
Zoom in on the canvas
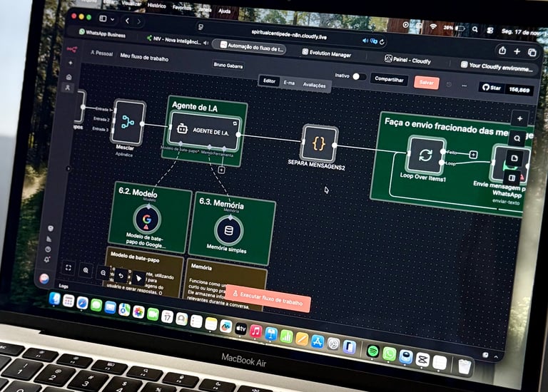click(86, 270)
